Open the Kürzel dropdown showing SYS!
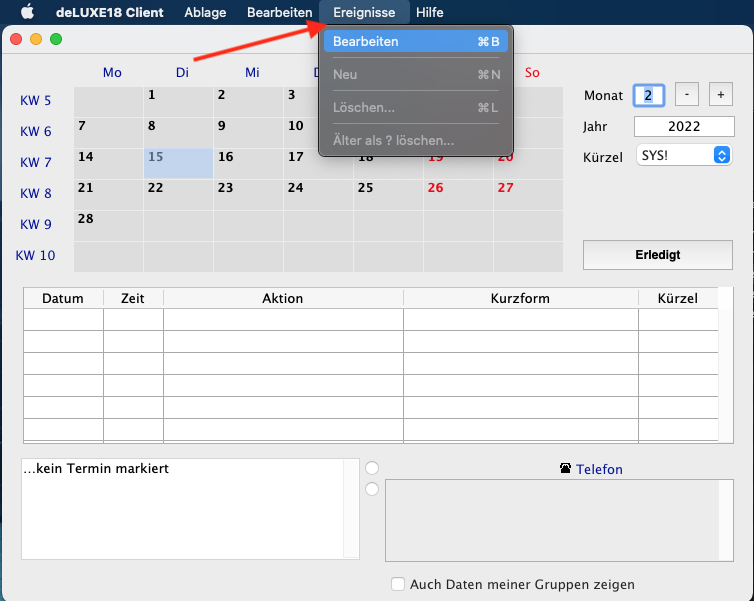 683,156
